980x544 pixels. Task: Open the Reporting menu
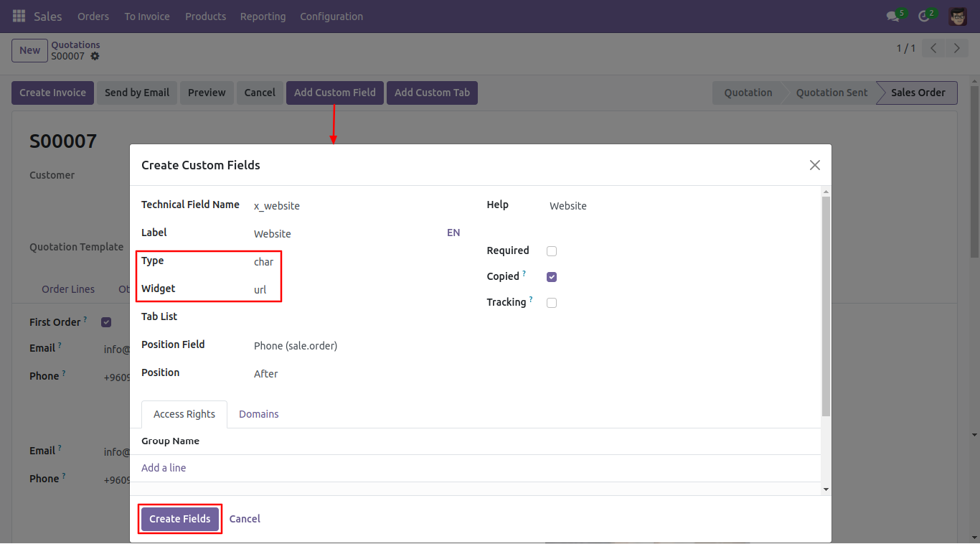tap(263, 16)
